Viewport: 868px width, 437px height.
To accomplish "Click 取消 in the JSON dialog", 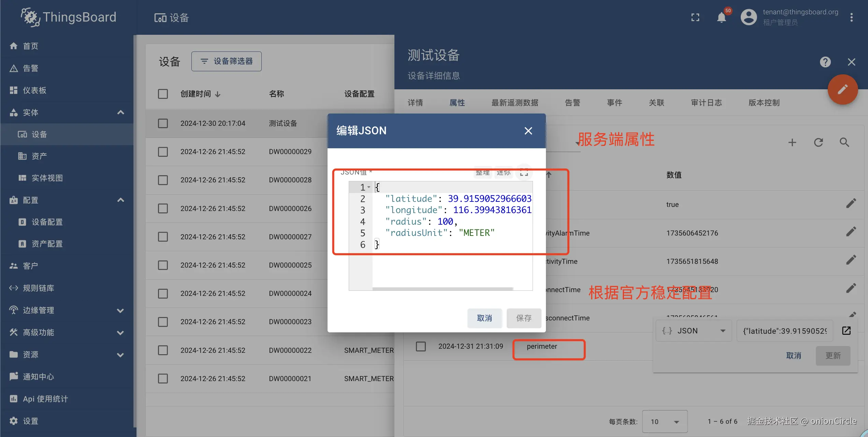I will click(x=484, y=318).
